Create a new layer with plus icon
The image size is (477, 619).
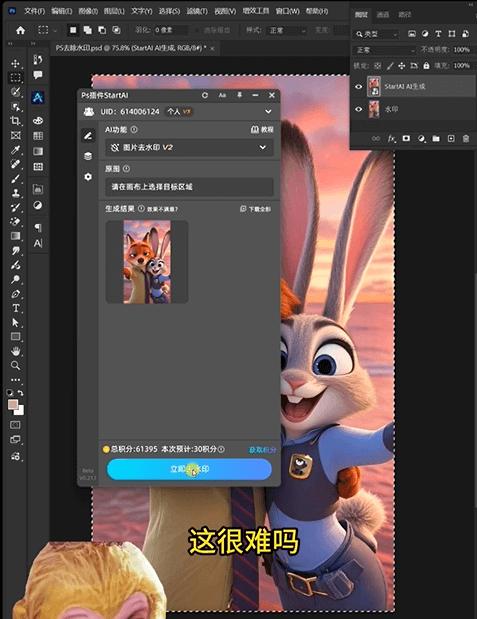(x=451, y=138)
